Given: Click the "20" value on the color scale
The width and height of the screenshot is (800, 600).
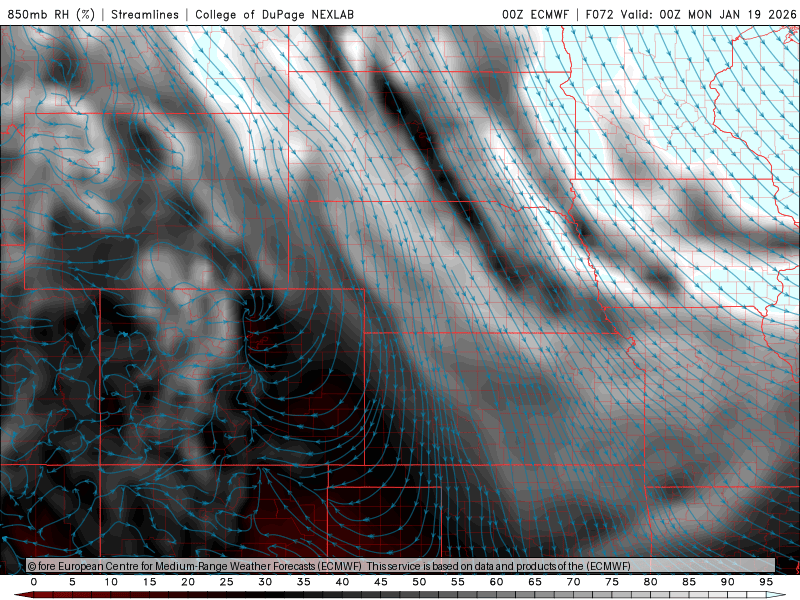Looking at the screenshot, I should [188, 582].
